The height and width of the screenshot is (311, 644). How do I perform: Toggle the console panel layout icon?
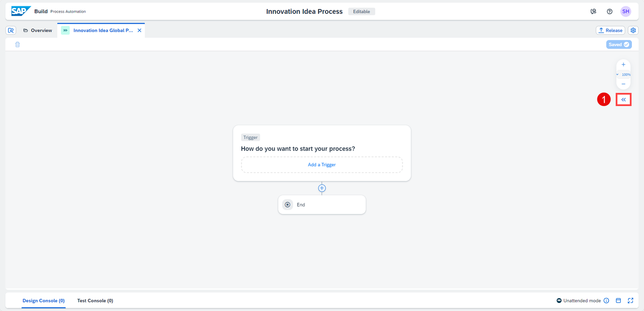point(619,301)
